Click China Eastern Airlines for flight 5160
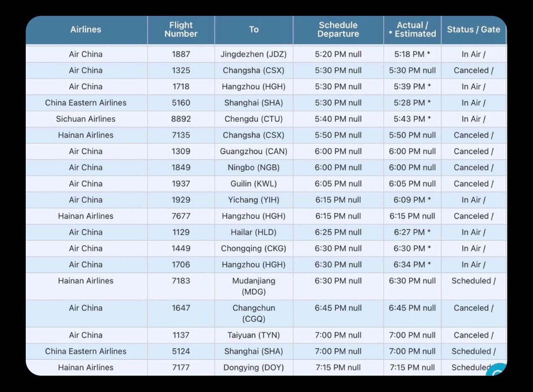The image size is (533, 392). pyautogui.click(x=86, y=103)
